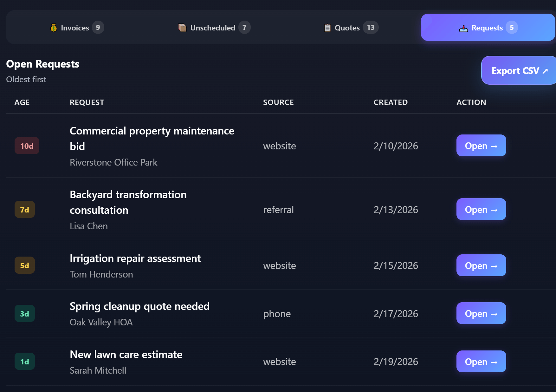The image size is (556, 392).
Task: Click the Invoices count badge showing 9
Action: pyautogui.click(x=98, y=28)
